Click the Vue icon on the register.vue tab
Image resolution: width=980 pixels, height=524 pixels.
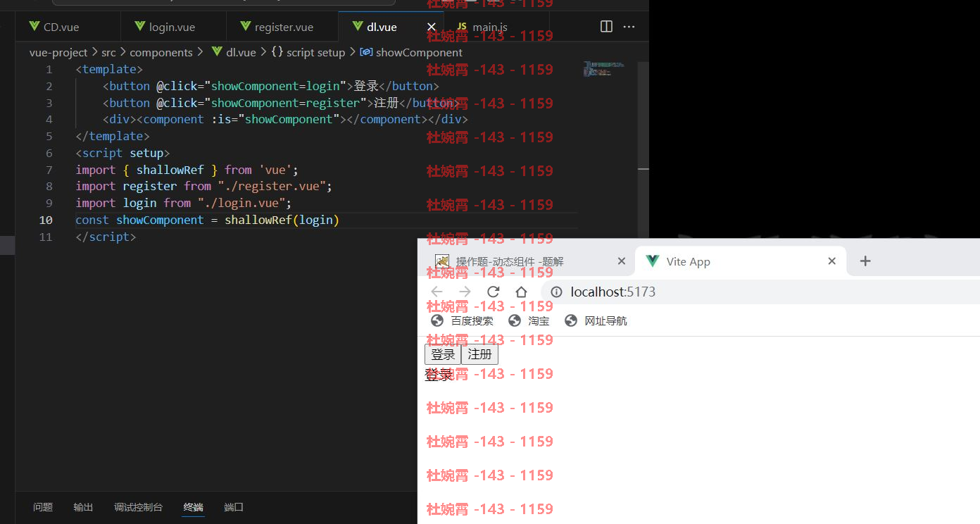(246, 26)
